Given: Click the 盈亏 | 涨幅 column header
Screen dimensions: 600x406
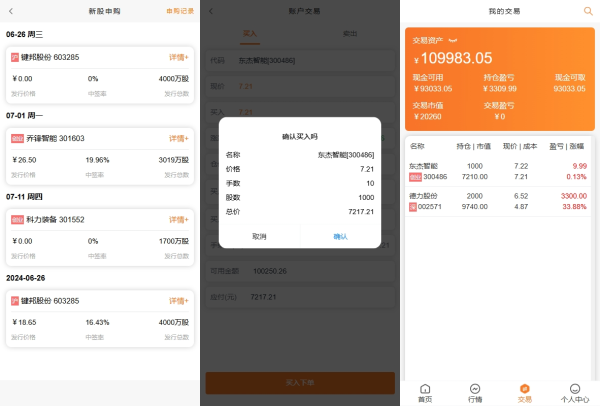Looking at the screenshot, I should pos(567,146).
